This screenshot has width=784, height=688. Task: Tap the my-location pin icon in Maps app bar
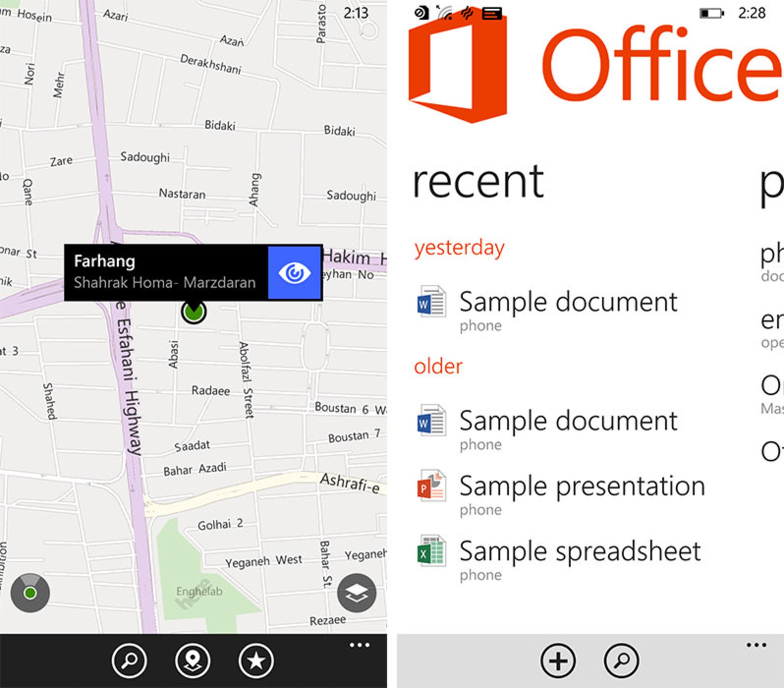(194, 661)
